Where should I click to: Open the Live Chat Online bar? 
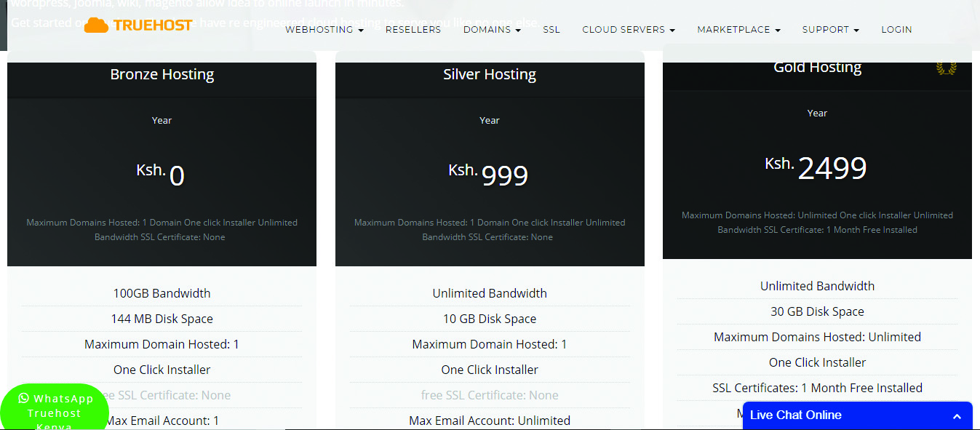(858, 415)
